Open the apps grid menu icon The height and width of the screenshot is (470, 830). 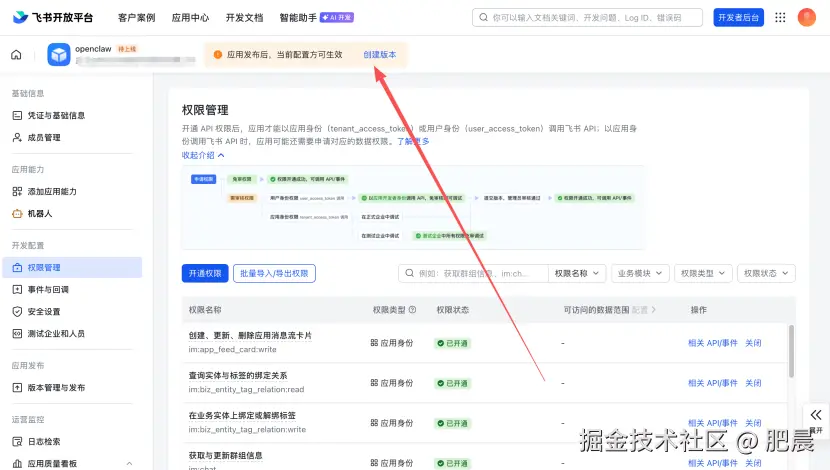(x=780, y=17)
